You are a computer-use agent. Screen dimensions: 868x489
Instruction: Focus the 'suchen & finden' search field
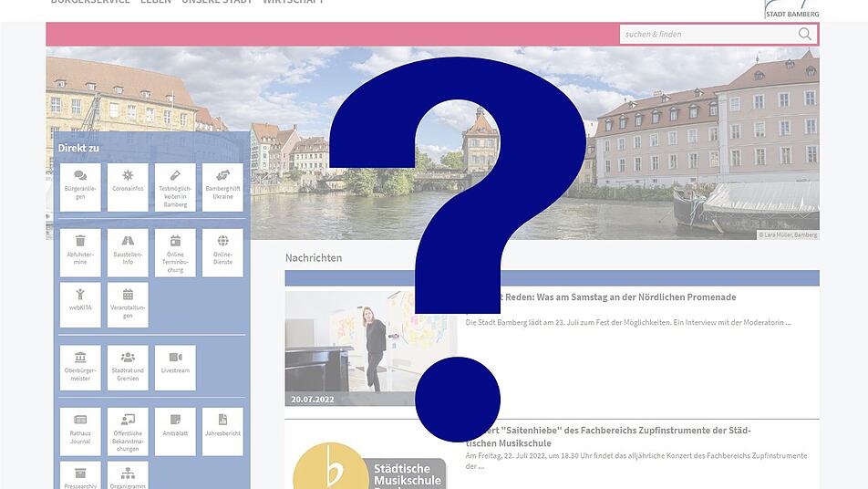718,35
